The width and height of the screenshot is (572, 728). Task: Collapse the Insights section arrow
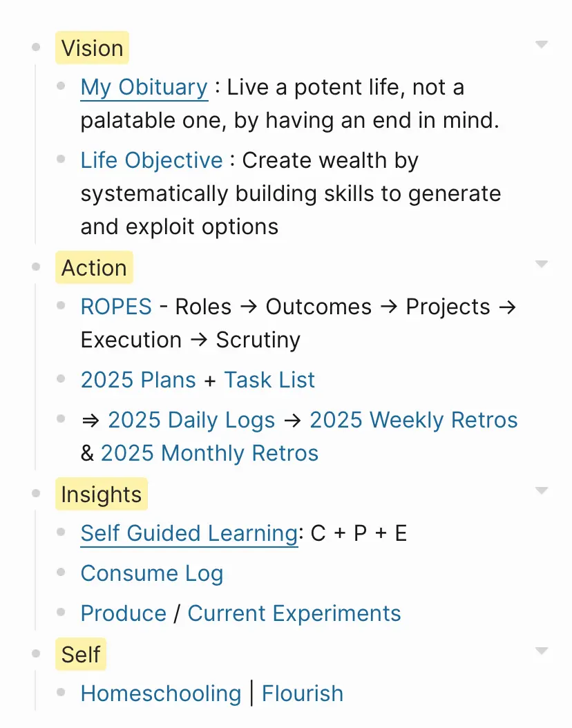click(x=542, y=491)
